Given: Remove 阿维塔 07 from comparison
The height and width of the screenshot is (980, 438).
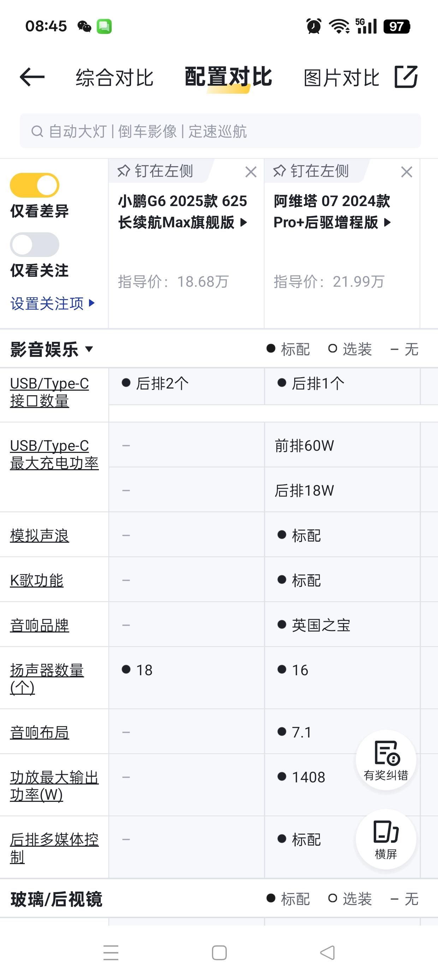Looking at the screenshot, I should click(x=407, y=172).
